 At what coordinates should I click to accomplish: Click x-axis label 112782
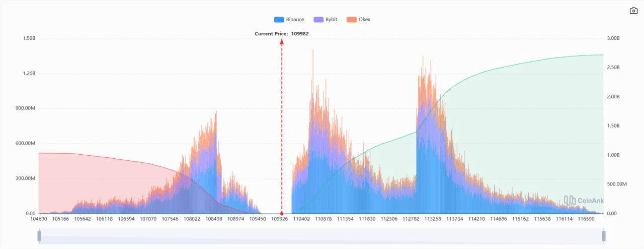click(x=411, y=219)
